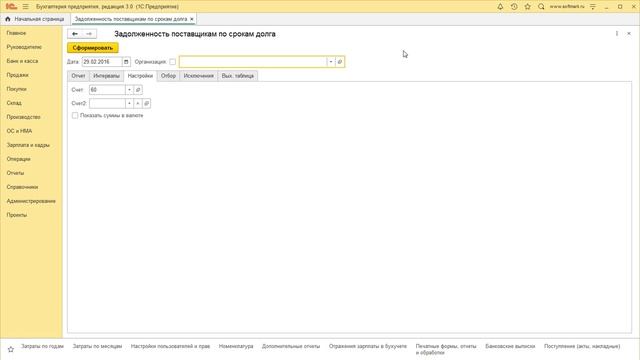Open the Операции section
Image resolution: width=640 pixels, height=360 pixels.
click(x=18, y=159)
